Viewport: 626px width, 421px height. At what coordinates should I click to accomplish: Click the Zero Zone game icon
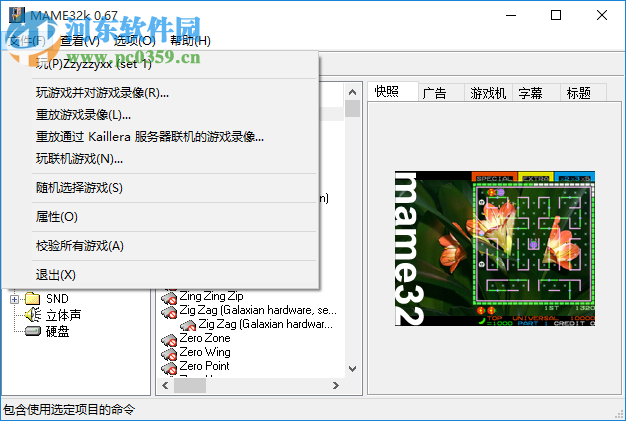pyautogui.click(x=169, y=339)
